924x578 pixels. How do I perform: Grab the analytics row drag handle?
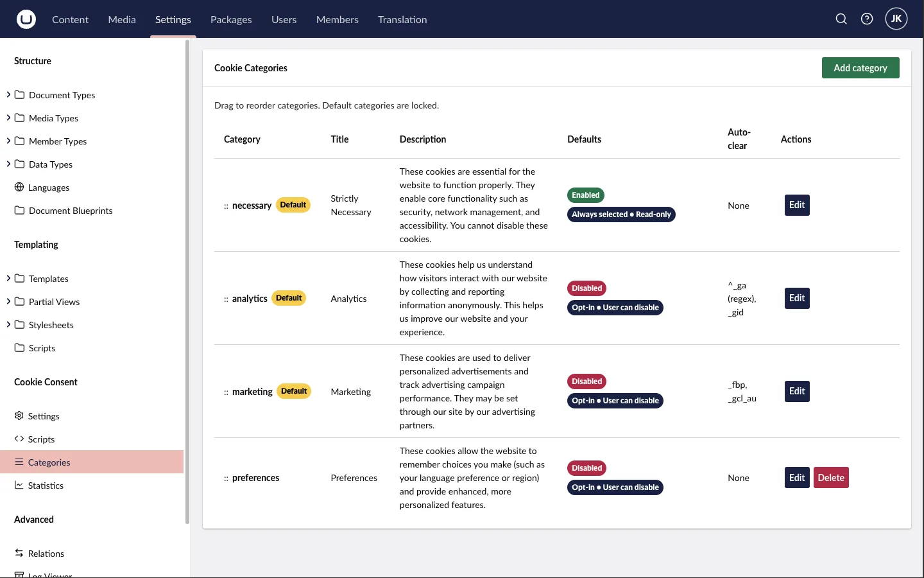226,299
